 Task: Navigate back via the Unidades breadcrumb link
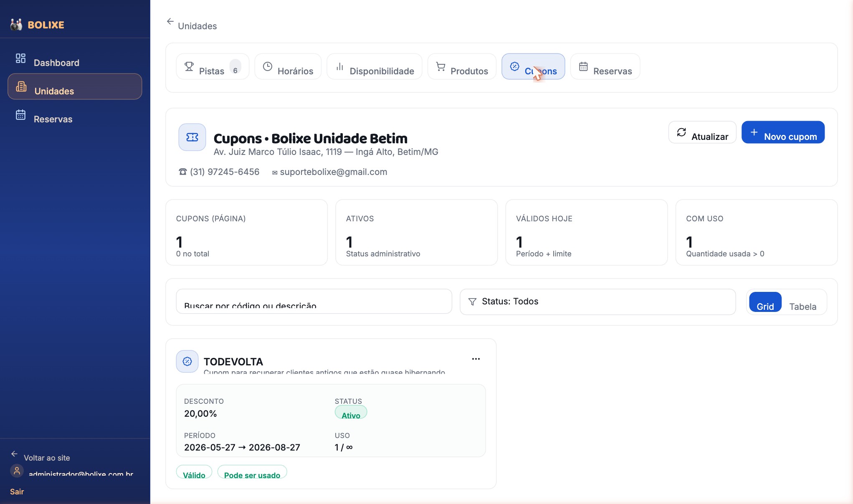click(x=197, y=26)
